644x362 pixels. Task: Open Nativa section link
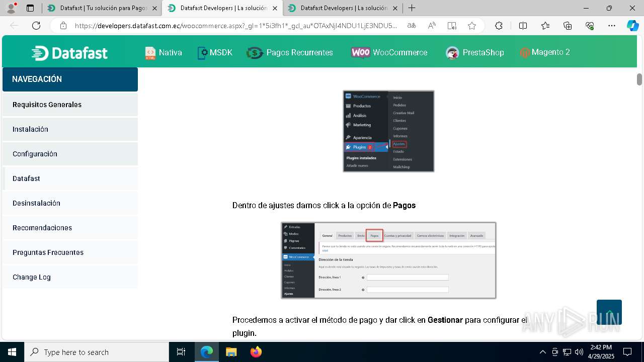pyautogui.click(x=171, y=52)
